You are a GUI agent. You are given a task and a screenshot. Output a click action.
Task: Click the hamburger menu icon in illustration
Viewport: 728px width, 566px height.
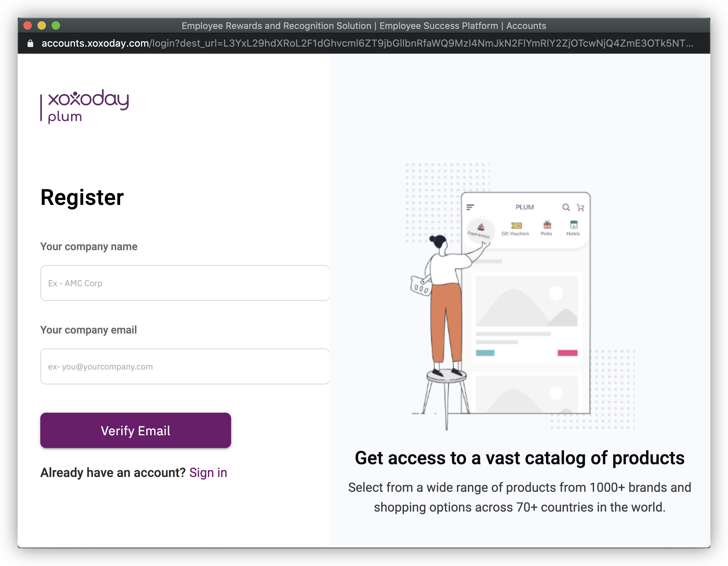(470, 207)
